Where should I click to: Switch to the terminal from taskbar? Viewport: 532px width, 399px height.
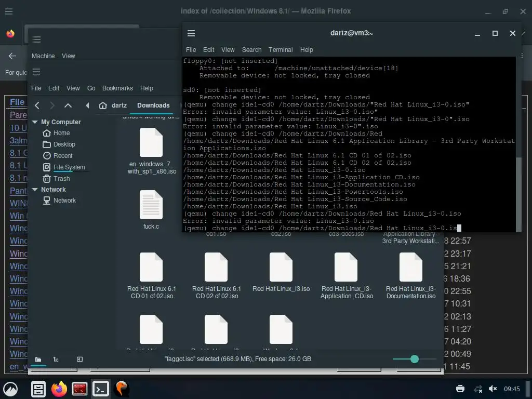coord(100,389)
